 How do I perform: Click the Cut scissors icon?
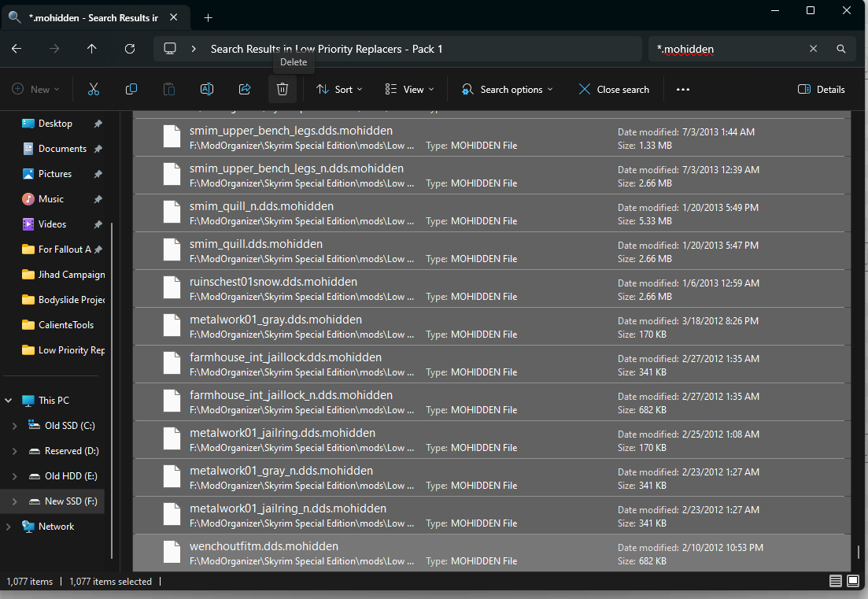[94, 89]
